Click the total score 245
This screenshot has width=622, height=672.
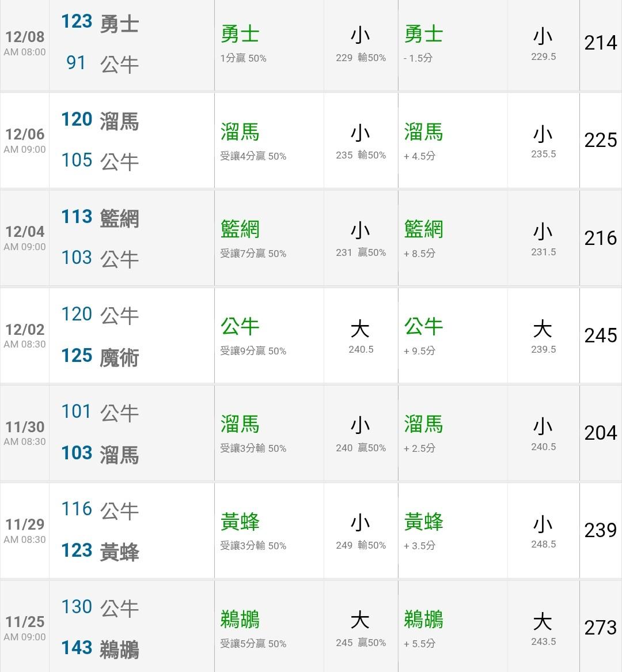pos(600,335)
